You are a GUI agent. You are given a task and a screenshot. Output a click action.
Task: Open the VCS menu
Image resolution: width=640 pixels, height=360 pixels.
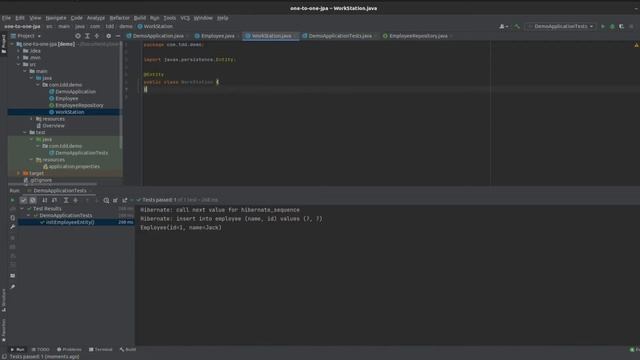[185, 18]
